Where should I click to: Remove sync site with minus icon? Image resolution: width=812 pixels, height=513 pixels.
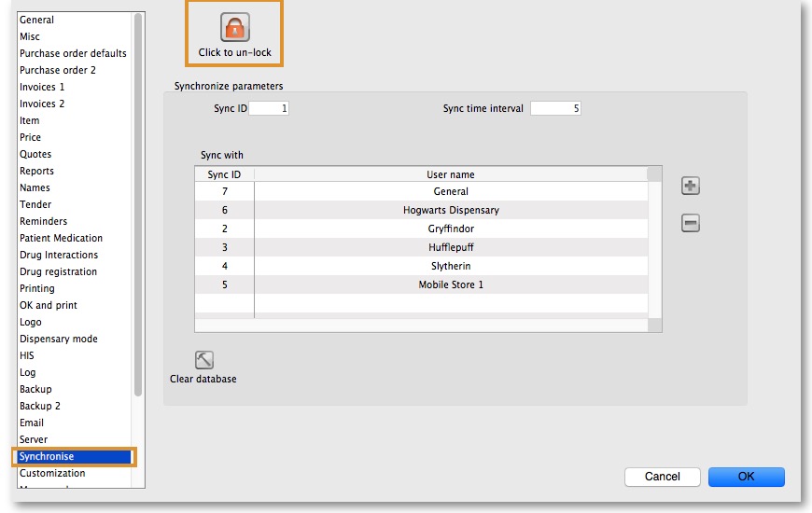click(691, 224)
